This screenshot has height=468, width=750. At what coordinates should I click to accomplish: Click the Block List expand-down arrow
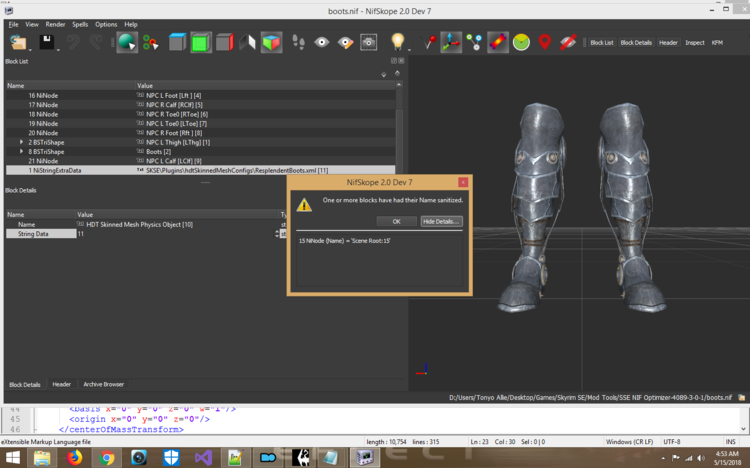click(384, 74)
